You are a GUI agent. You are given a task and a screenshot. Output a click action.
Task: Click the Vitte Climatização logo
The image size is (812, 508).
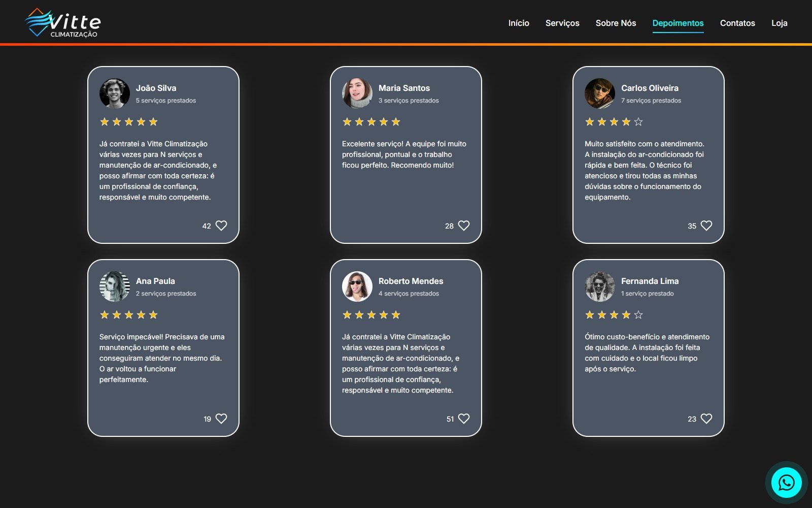tap(63, 22)
